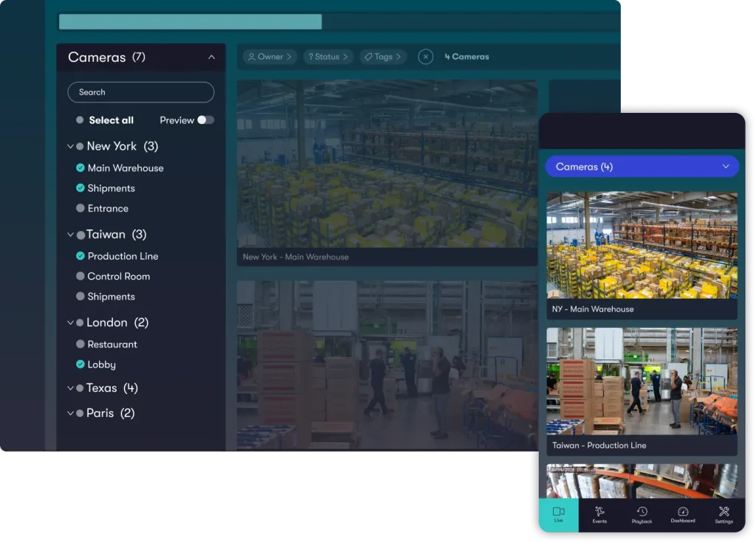Click the 'London (2)' group label
The height and width of the screenshot is (543, 756).
(117, 322)
